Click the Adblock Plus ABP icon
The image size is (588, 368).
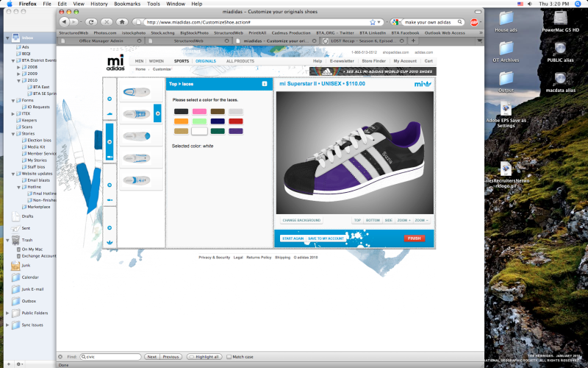point(474,23)
